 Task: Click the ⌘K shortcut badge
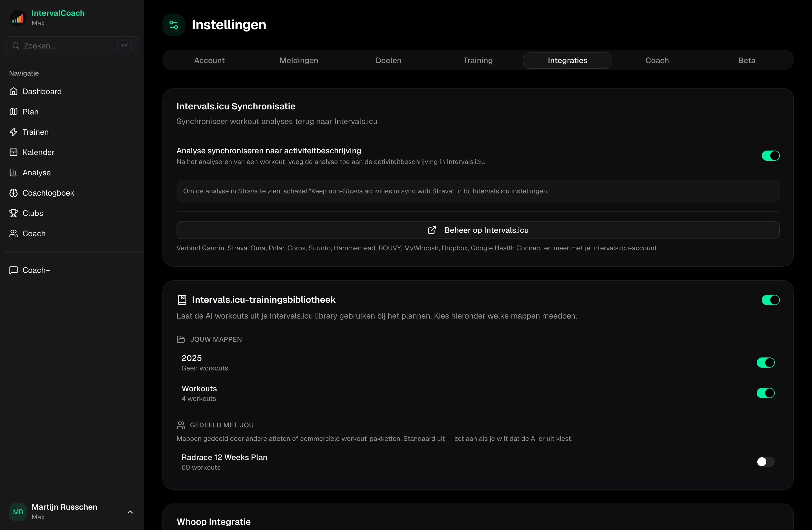click(125, 46)
